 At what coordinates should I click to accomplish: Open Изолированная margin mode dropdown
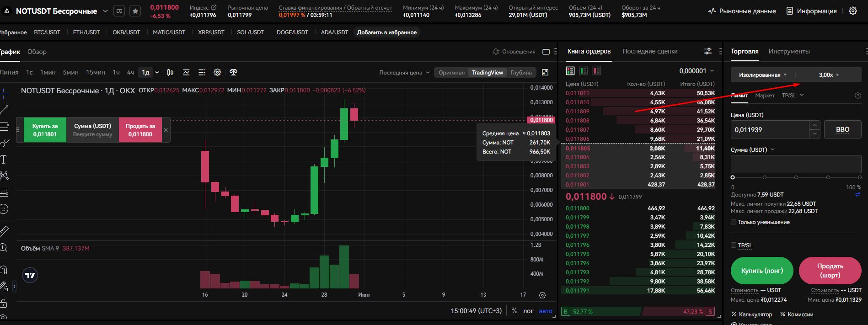tap(763, 75)
